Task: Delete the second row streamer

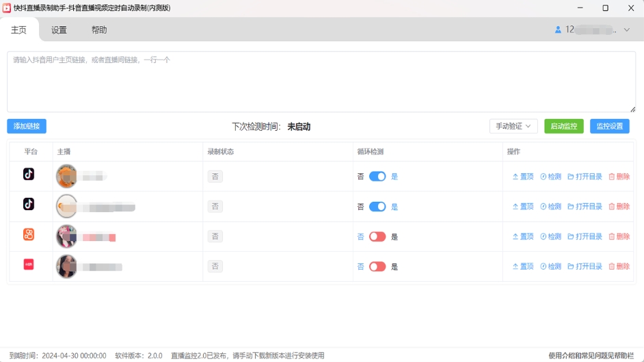Action: pyautogui.click(x=619, y=206)
